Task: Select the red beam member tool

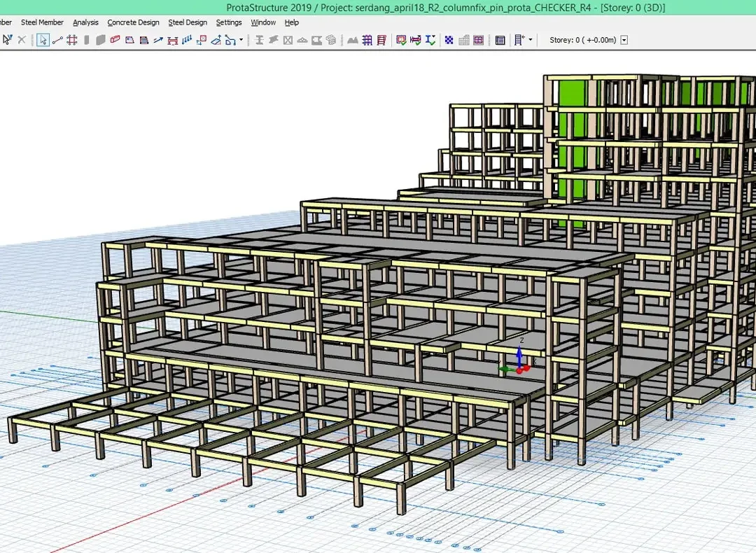Action: click(115, 39)
